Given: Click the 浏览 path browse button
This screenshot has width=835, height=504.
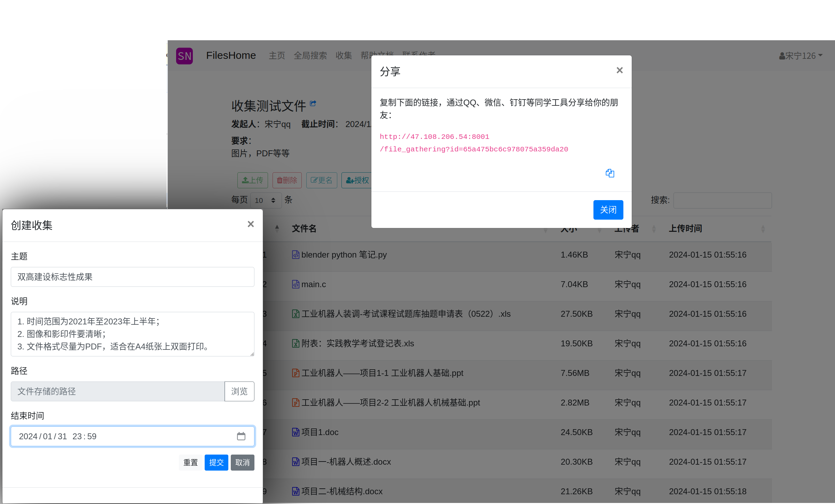Looking at the screenshot, I should [x=239, y=391].
